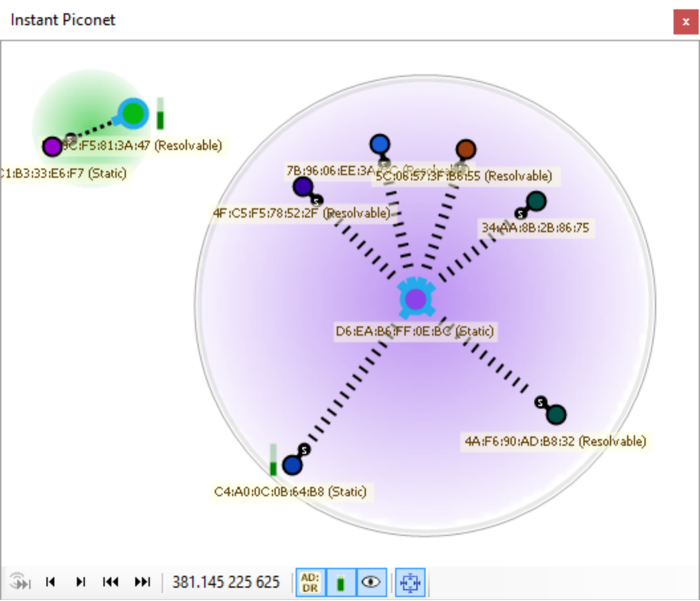Screen dimensions: 700x601
Task: Toggle the eye visibility button
Action: 371,582
